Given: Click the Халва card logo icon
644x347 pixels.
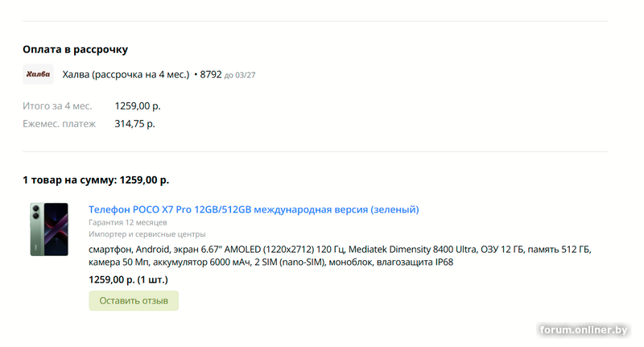Looking at the screenshot, I should click(x=38, y=74).
